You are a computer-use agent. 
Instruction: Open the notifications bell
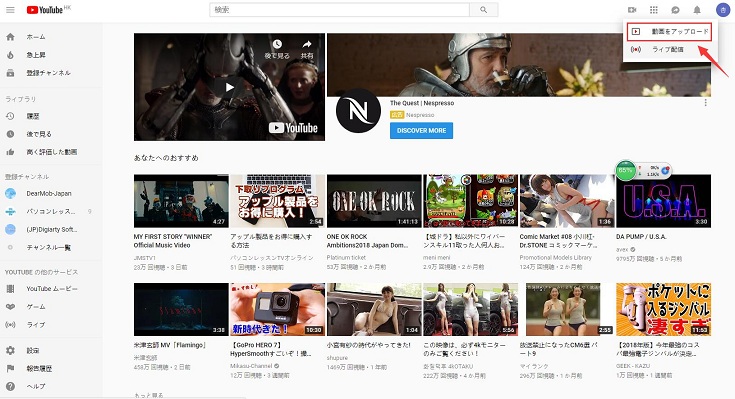tap(697, 10)
